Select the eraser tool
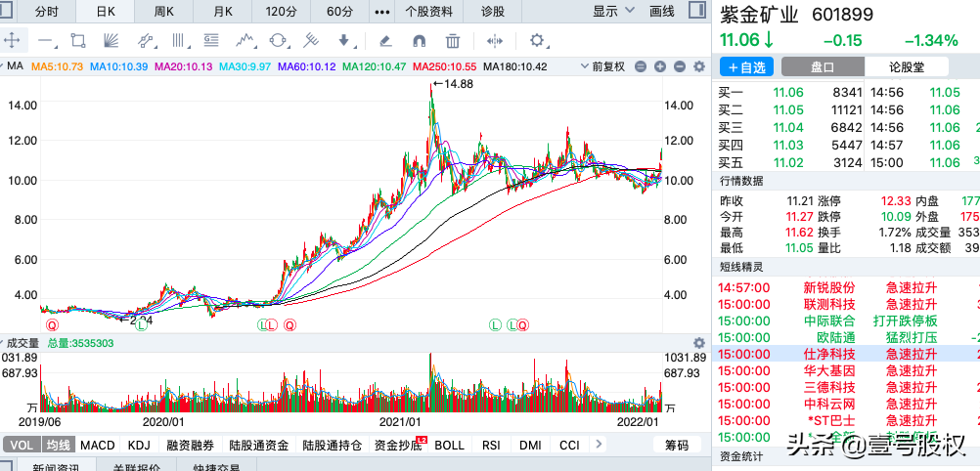 coord(385,41)
